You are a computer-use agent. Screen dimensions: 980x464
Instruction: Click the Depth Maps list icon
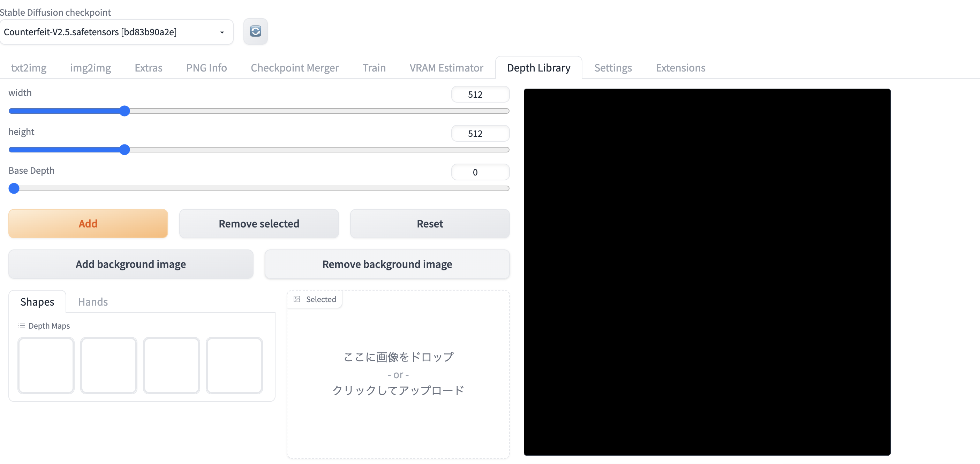21,325
